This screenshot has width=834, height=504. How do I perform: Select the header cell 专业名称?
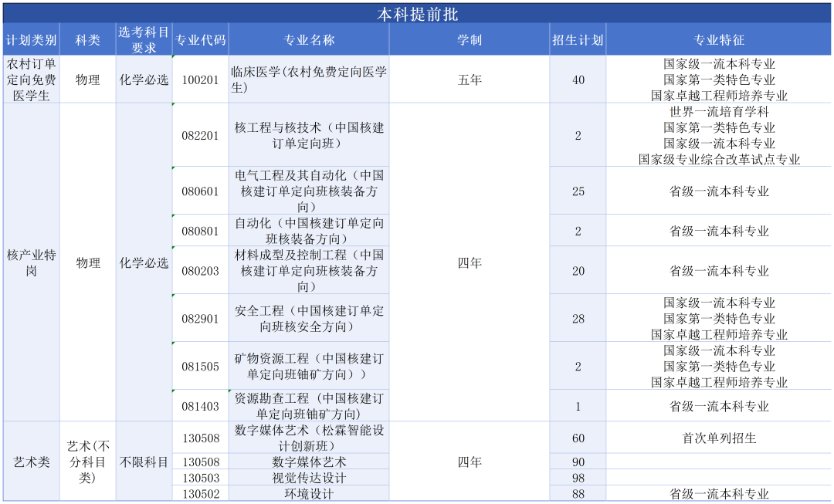(309, 39)
